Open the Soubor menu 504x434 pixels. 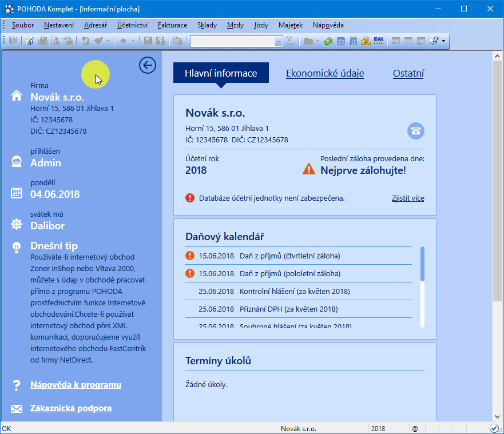tap(23, 25)
